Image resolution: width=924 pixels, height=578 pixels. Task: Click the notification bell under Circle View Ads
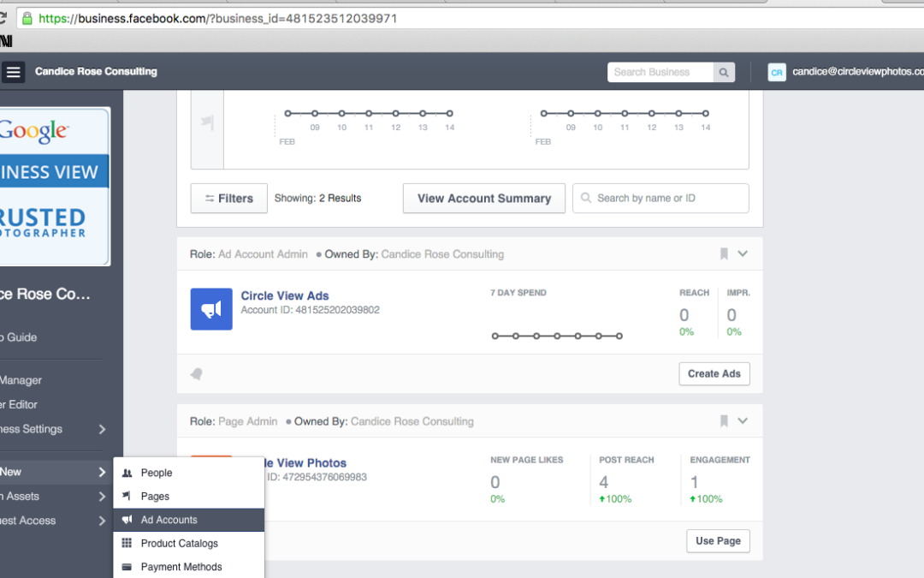[x=197, y=374]
